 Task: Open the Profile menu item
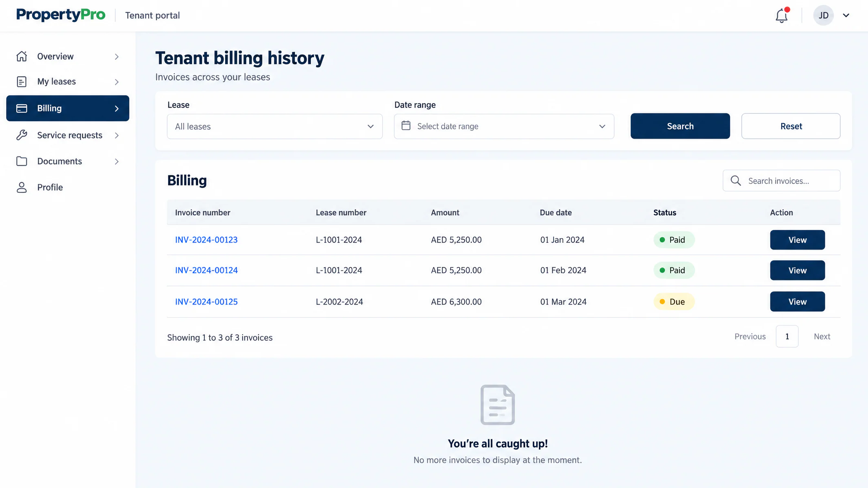(x=68, y=187)
